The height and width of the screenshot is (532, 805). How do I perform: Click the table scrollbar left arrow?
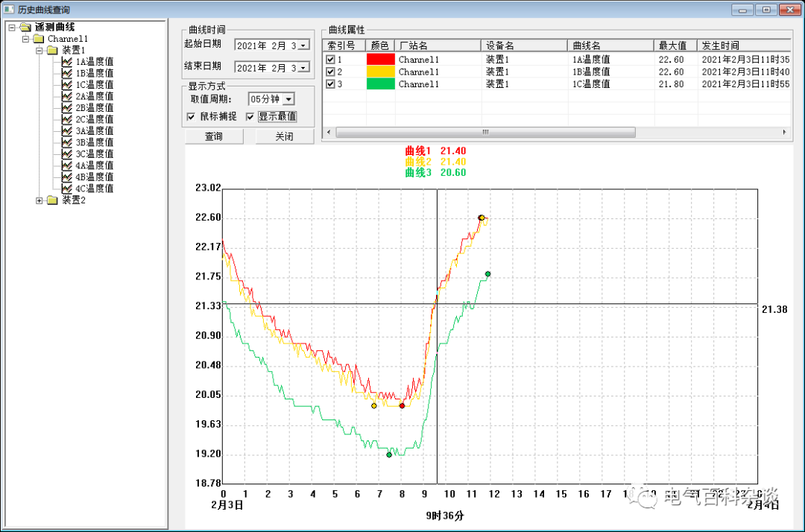[329, 133]
